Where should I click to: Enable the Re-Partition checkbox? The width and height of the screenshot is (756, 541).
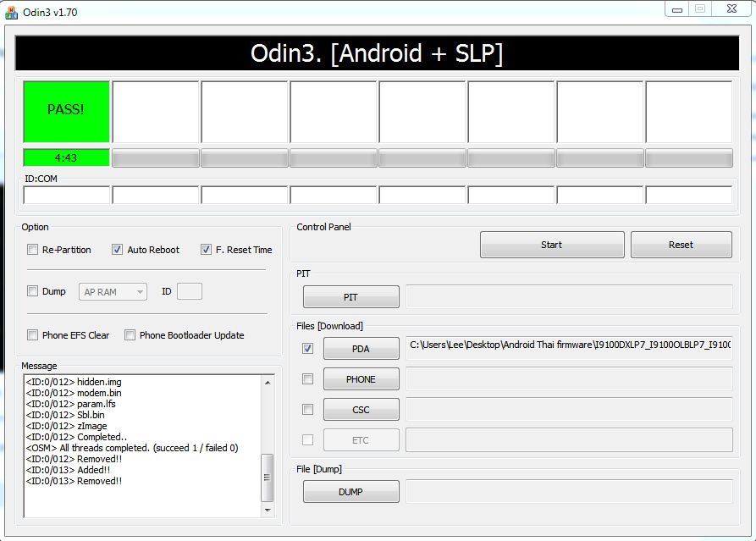tap(33, 250)
